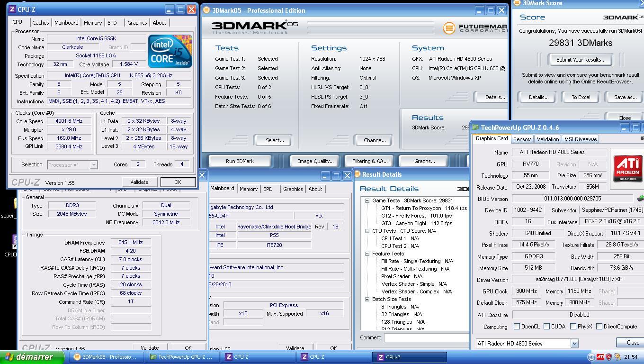Select GT2 - Firefly Forest result row

(417, 216)
